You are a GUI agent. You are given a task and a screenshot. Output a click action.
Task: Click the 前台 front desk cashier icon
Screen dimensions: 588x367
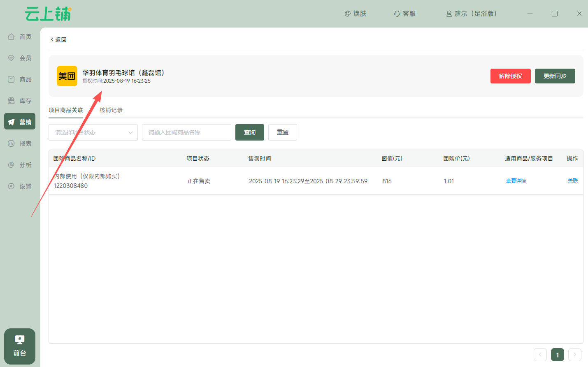(x=20, y=340)
